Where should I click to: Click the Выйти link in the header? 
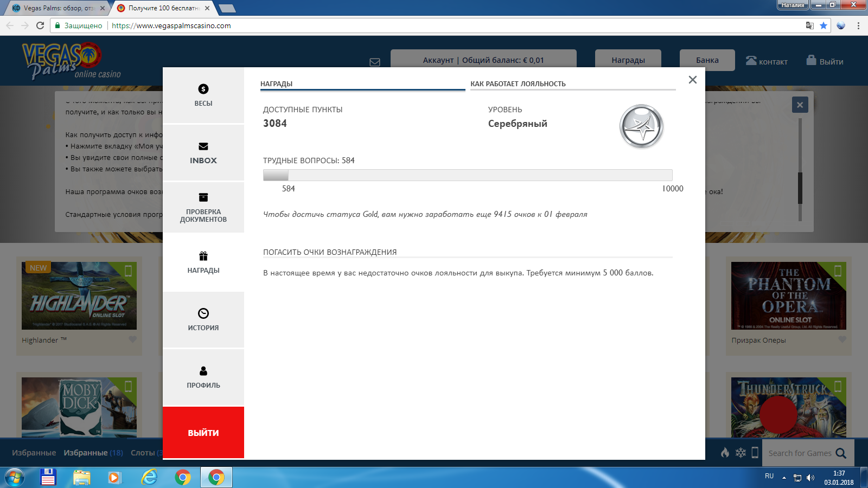[825, 61]
